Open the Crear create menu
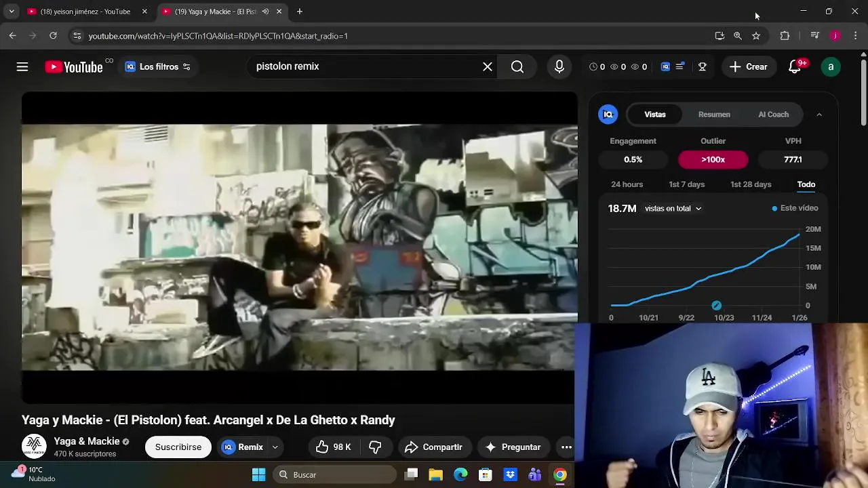This screenshot has height=488, width=868. 749,66
